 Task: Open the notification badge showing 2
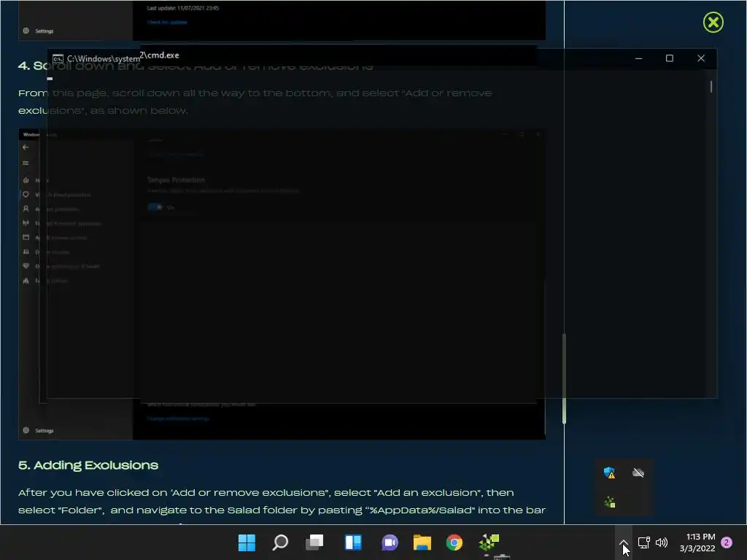[x=727, y=542]
